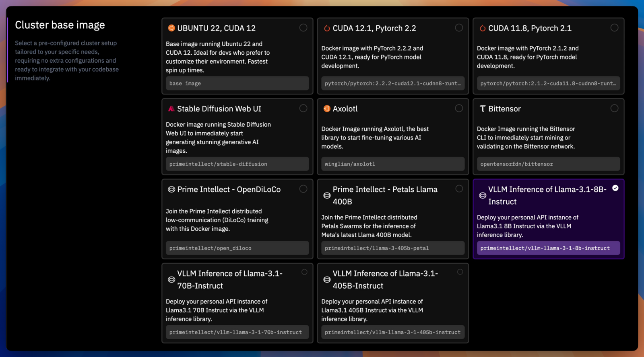Screen dimensions: 644x357
Task: Select the Prime Intellect - OpenDiLoCo radio button
Action: (303, 189)
